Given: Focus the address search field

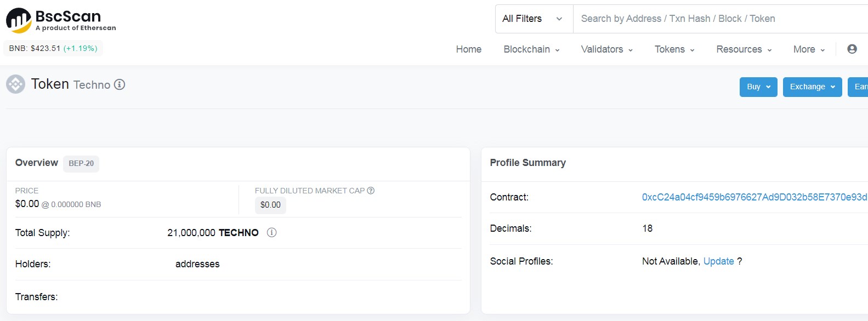Looking at the screenshot, I should point(721,19).
